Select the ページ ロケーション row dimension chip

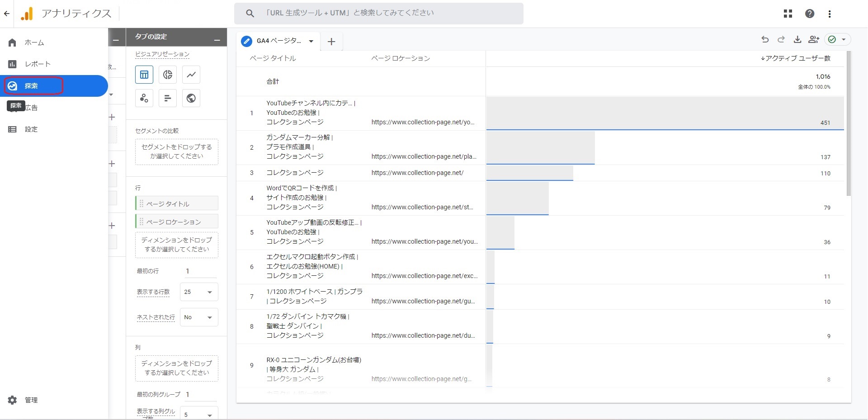coord(177,222)
